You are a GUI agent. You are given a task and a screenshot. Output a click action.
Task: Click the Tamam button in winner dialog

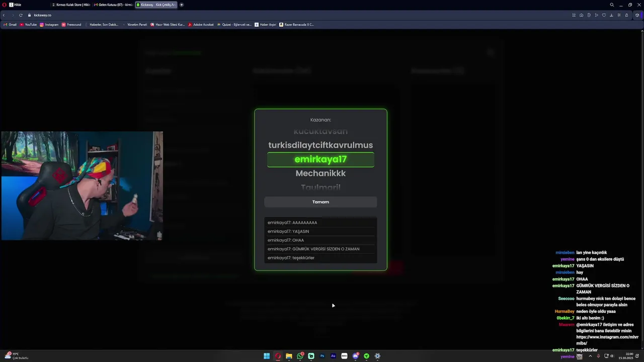click(320, 202)
